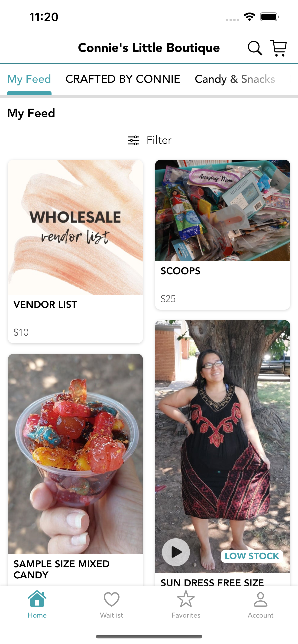Viewport: 298px width, 644px height.
Task: Open the Favorites star icon
Action: tap(186, 599)
